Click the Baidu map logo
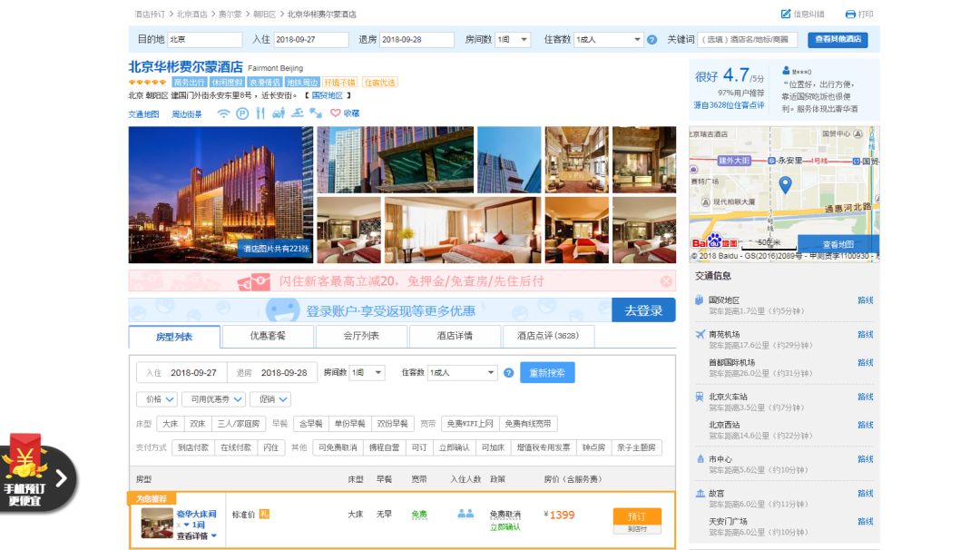980x550 pixels. tap(714, 241)
